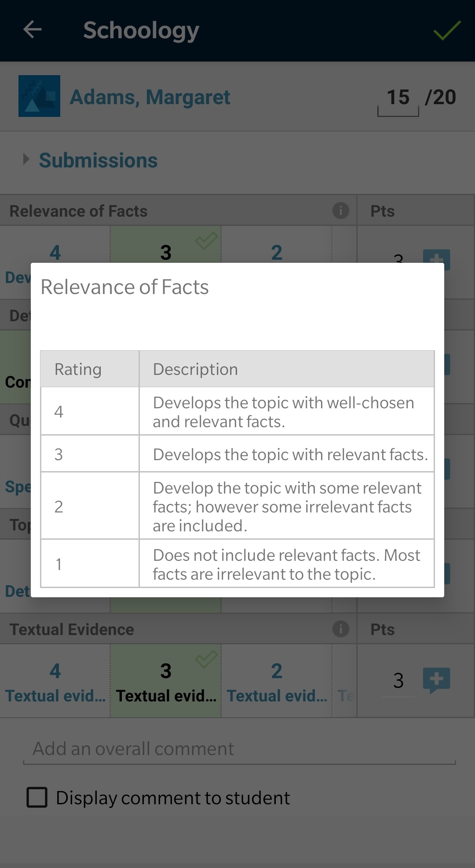Click the Relevance of Facts info icon

(340, 211)
